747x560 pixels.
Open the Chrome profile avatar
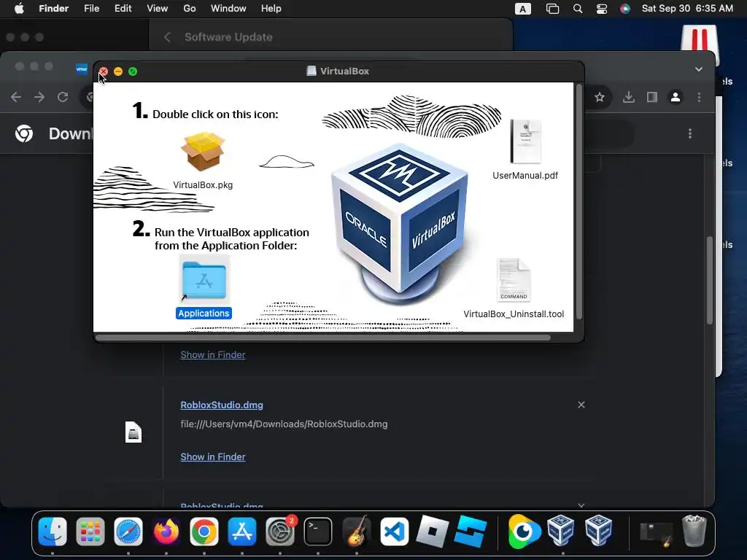(675, 97)
